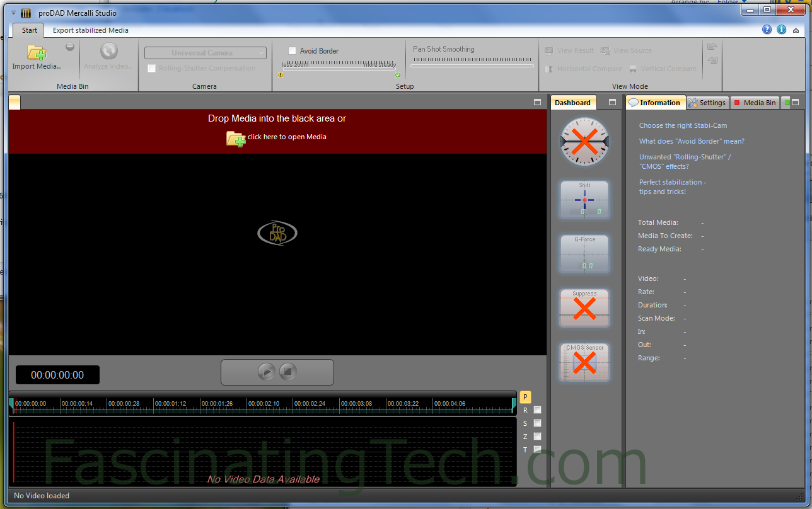812x509 pixels.
Task: Click the Suppress gauge on the Dashboard
Action: point(584,308)
